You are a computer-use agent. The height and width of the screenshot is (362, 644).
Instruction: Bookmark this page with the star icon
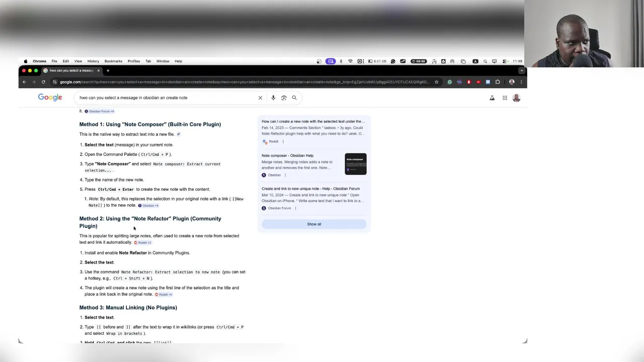point(436,82)
